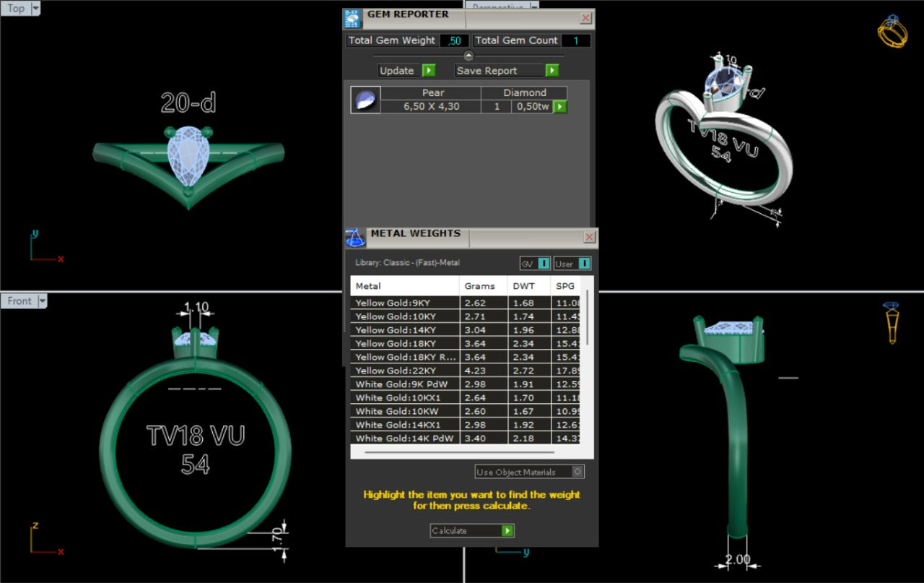Click the Gem Reporter panel icon
Image resolution: width=924 pixels, height=583 pixels.
click(x=352, y=18)
